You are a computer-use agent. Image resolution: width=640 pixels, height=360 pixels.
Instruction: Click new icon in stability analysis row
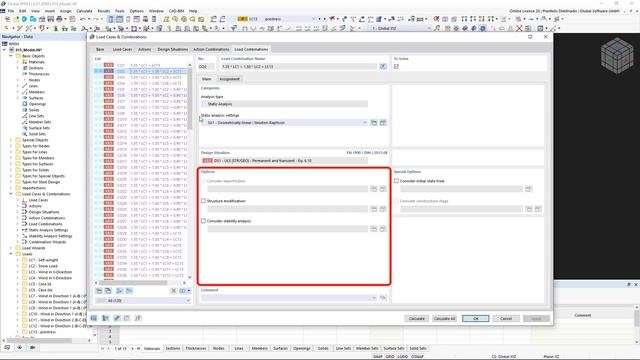374,229
